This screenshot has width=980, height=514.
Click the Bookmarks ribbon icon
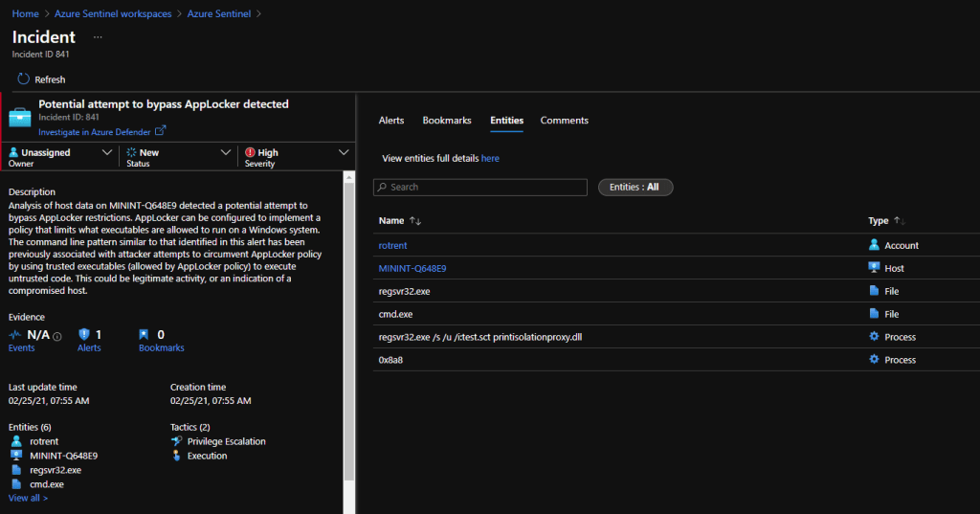coord(144,335)
